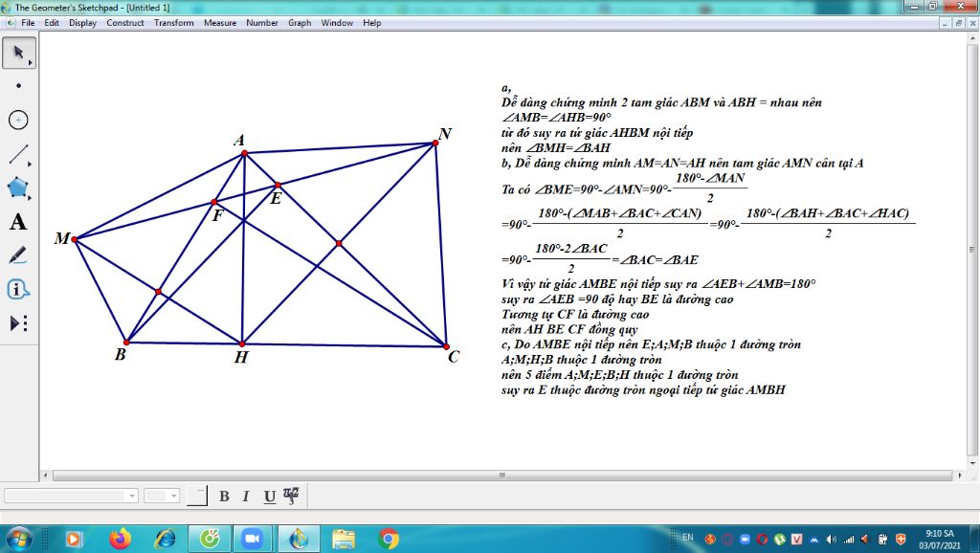Open the Graph menu
Screen dimensions: 980x553
click(x=300, y=23)
